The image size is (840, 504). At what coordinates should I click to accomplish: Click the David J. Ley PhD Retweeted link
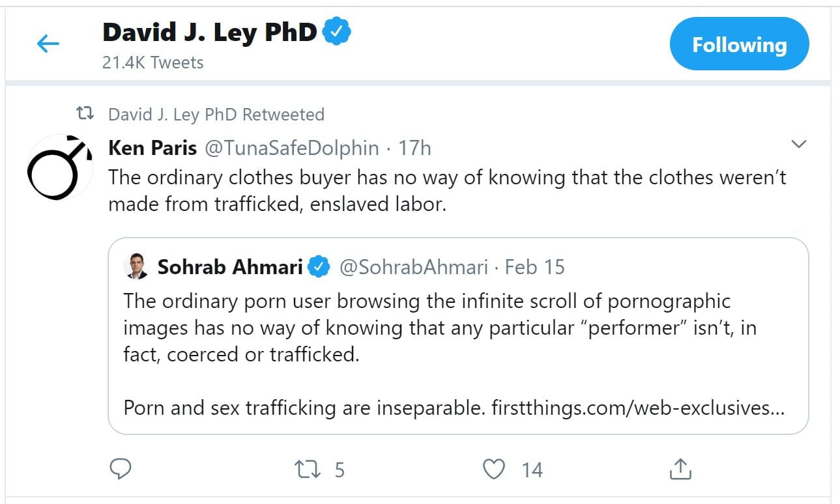(x=216, y=114)
